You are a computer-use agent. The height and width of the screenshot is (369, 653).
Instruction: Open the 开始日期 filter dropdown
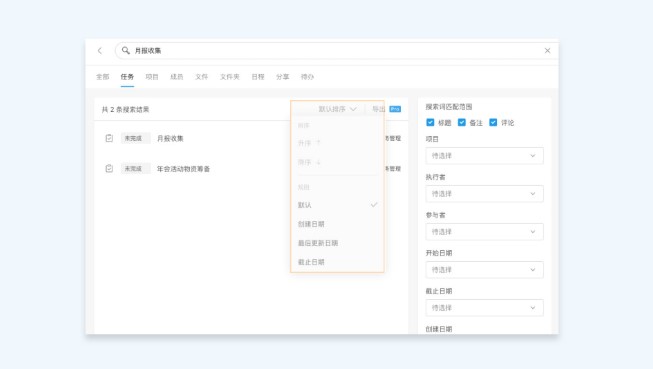click(484, 270)
